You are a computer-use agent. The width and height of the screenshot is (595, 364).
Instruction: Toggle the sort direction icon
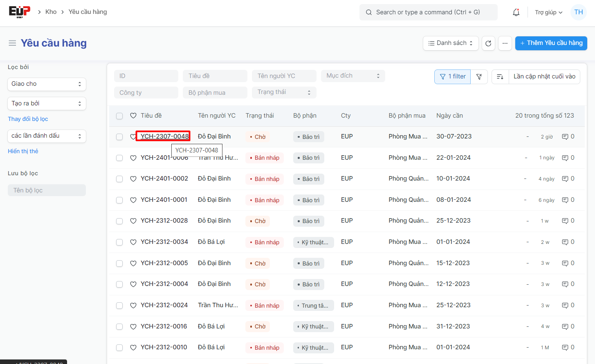(x=500, y=76)
